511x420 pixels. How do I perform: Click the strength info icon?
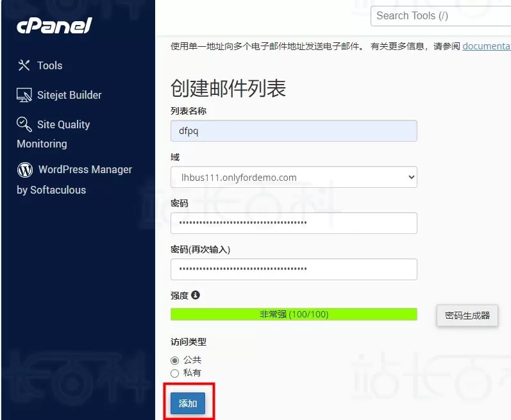195,295
